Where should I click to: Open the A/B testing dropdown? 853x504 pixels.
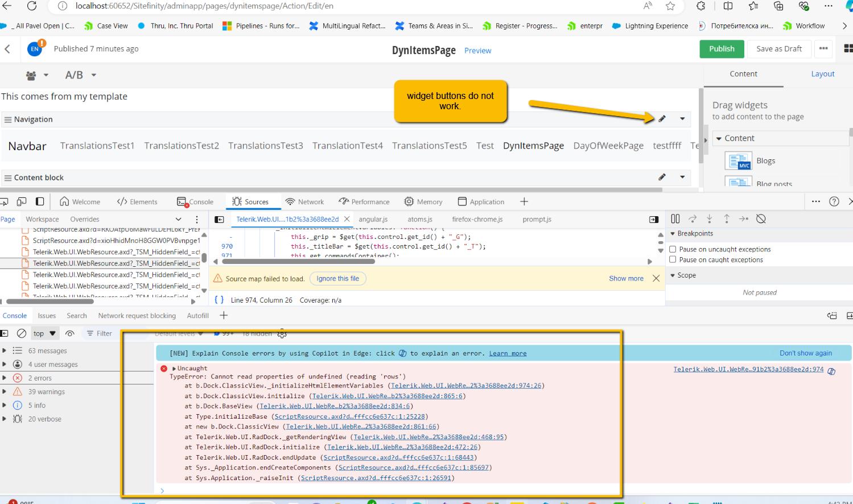(x=81, y=75)
